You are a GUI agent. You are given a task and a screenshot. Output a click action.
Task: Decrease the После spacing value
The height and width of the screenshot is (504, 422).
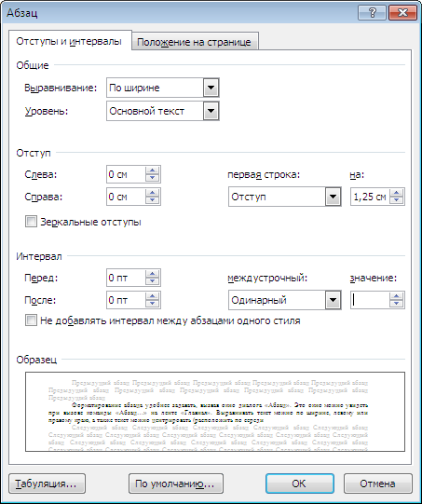(x=153, y=304)
